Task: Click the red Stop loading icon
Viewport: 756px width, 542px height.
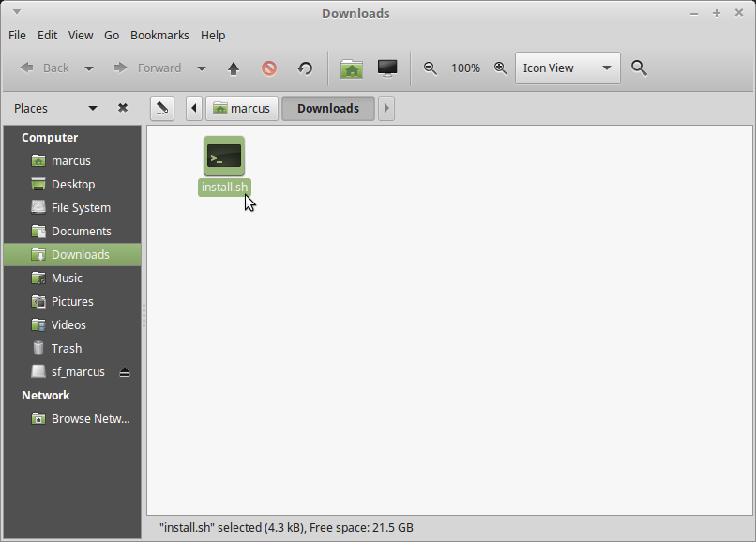Action: [269, 68]
